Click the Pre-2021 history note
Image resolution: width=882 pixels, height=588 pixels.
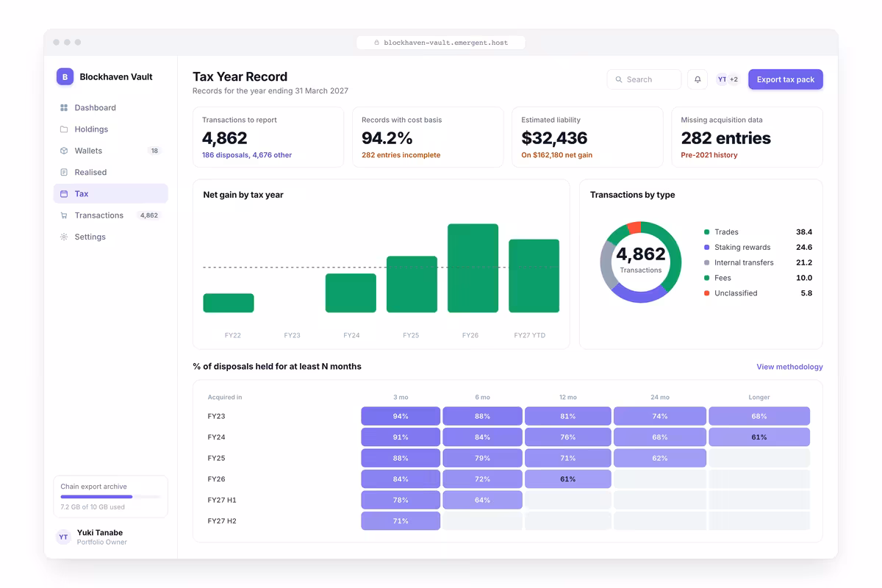(709, 155)
